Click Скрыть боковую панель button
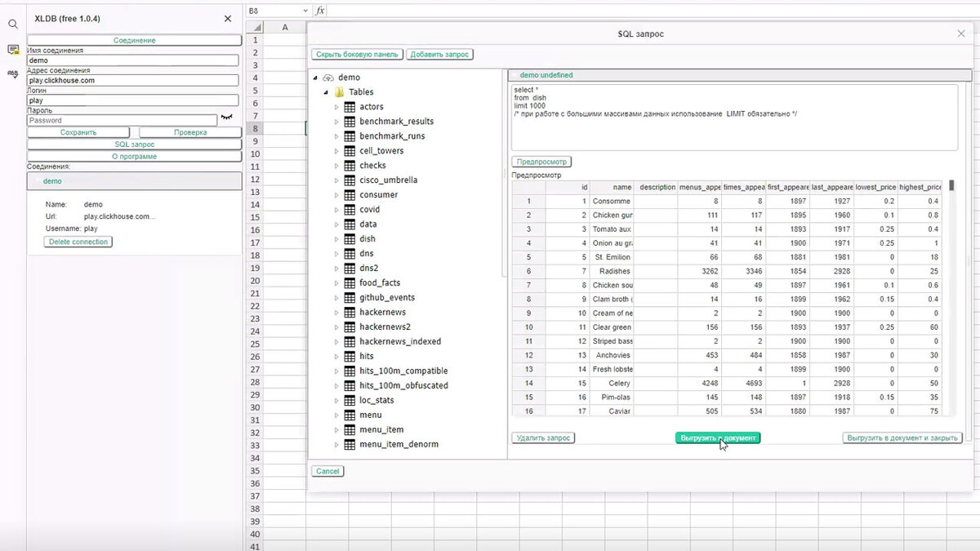 [x=357, y=54]
